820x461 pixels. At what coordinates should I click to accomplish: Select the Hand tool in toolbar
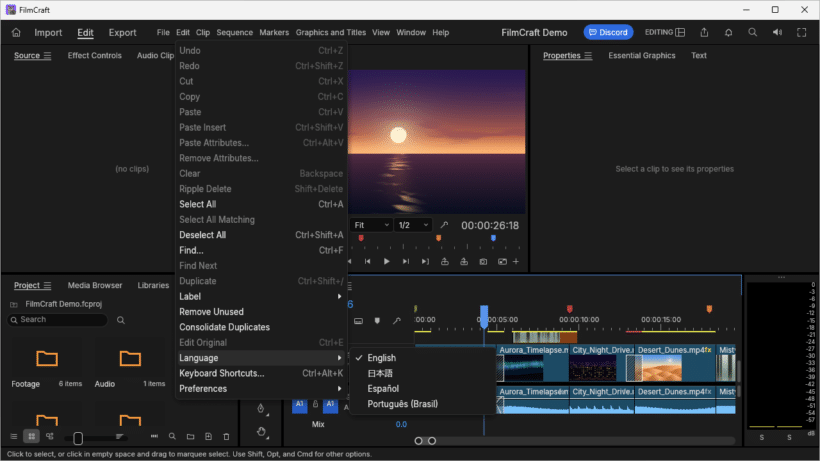point(261,432)
